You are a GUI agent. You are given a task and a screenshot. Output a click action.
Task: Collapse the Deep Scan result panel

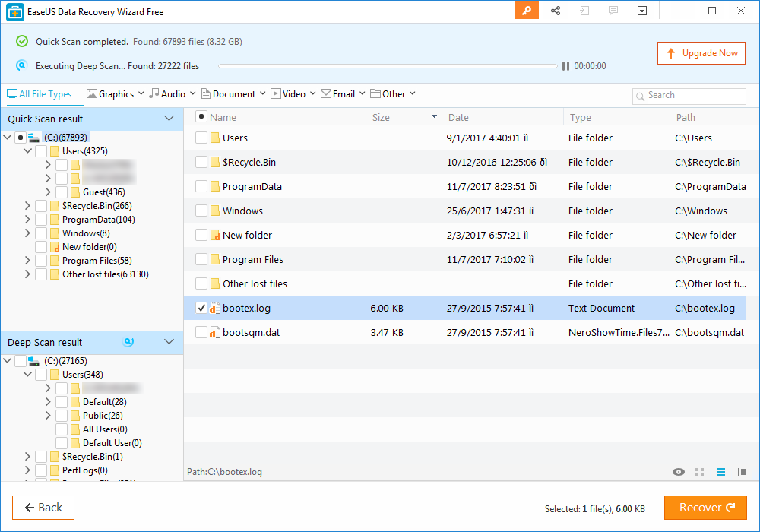click(x=169, y=341)
